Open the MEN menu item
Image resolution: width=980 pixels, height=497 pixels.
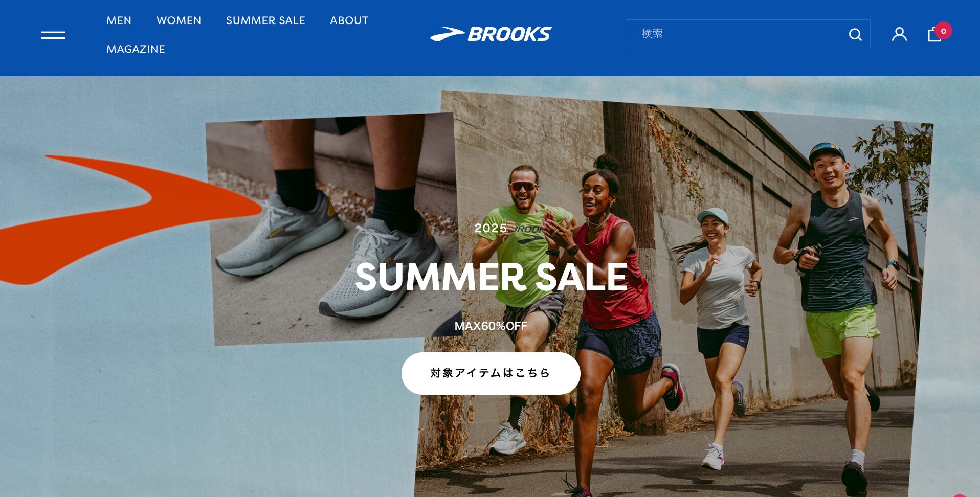(x=119, y=20)
